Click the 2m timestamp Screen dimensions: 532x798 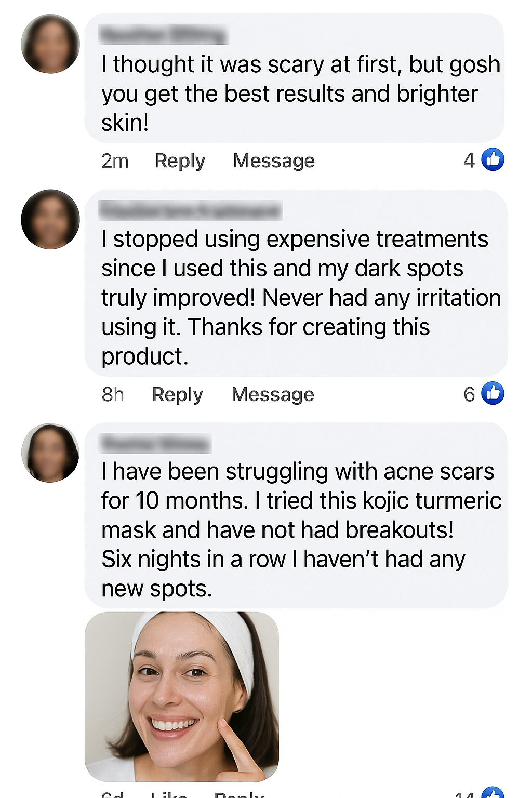(115, 161)
